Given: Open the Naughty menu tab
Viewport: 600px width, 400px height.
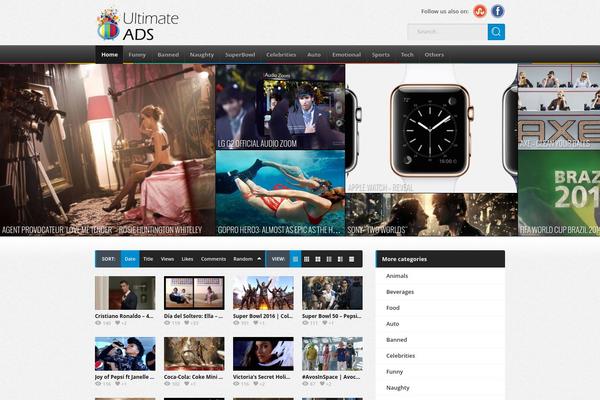Looking at the screenshot, I should pos(202,55).
